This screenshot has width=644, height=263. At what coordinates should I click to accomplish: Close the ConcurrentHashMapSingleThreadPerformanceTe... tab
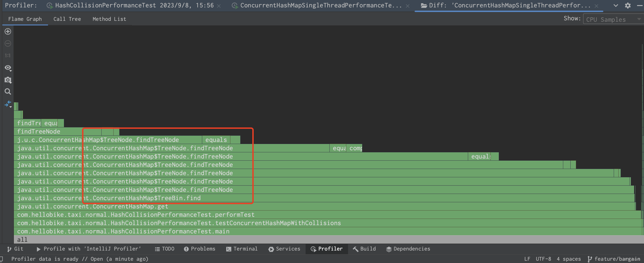coord(407,6)
